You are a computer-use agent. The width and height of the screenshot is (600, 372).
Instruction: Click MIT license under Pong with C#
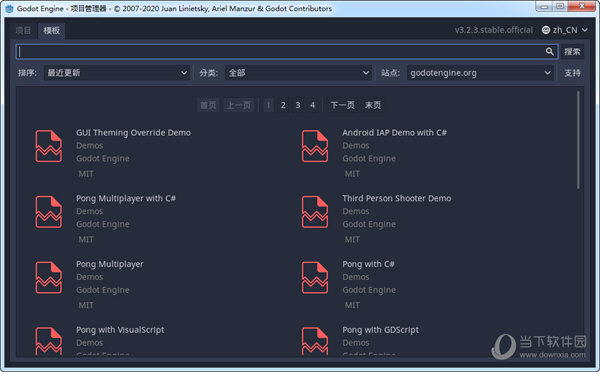point(352,306)
